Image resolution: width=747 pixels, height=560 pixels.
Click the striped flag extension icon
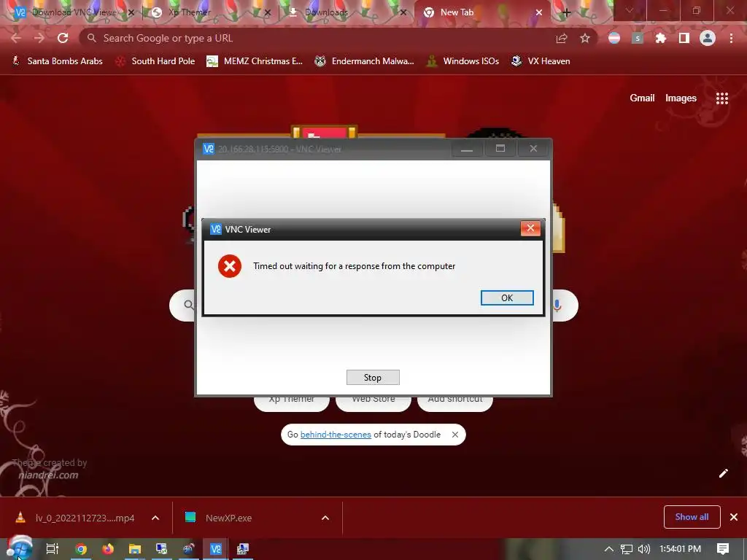tap(614, 38)
